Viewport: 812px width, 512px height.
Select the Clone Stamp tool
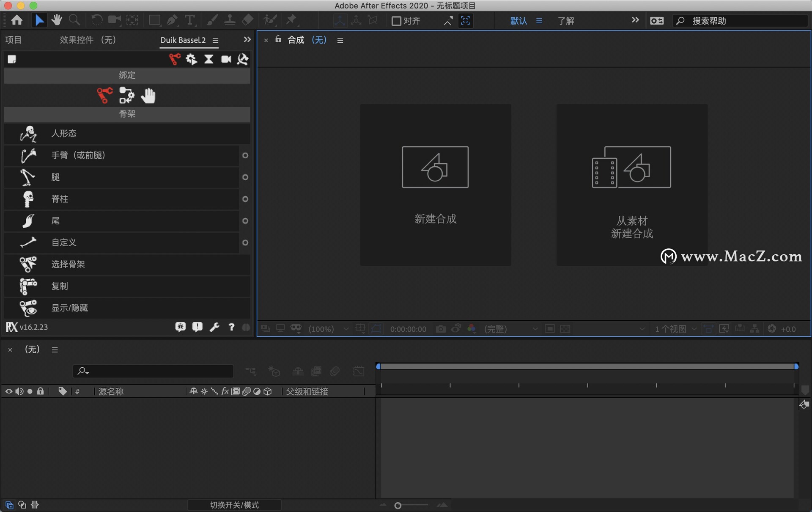230,20
